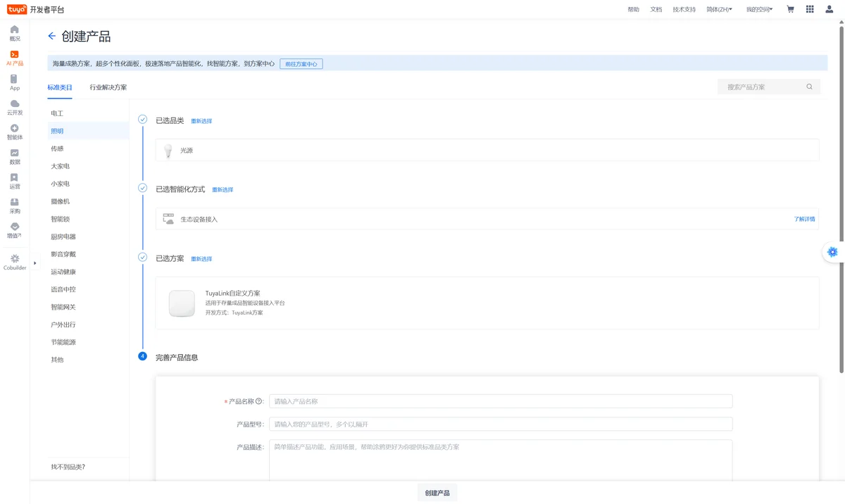Open the App section in the sidebar

coord(15,83)
